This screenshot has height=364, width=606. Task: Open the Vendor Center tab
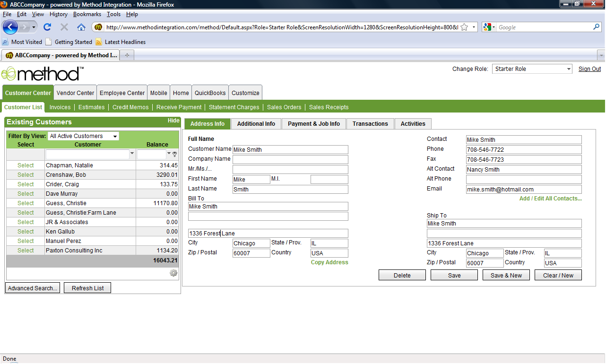pyautogui.click(x=75, y=93)
